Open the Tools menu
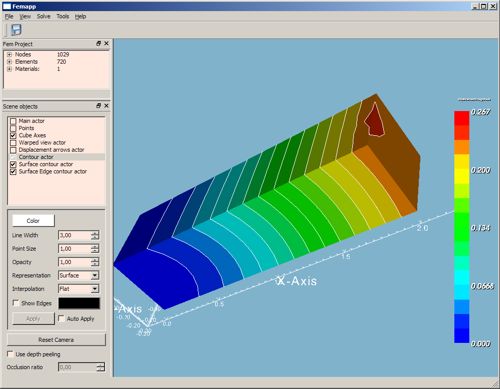The height and width of the screenshot is (389, 500). click(x=63, y=16)
